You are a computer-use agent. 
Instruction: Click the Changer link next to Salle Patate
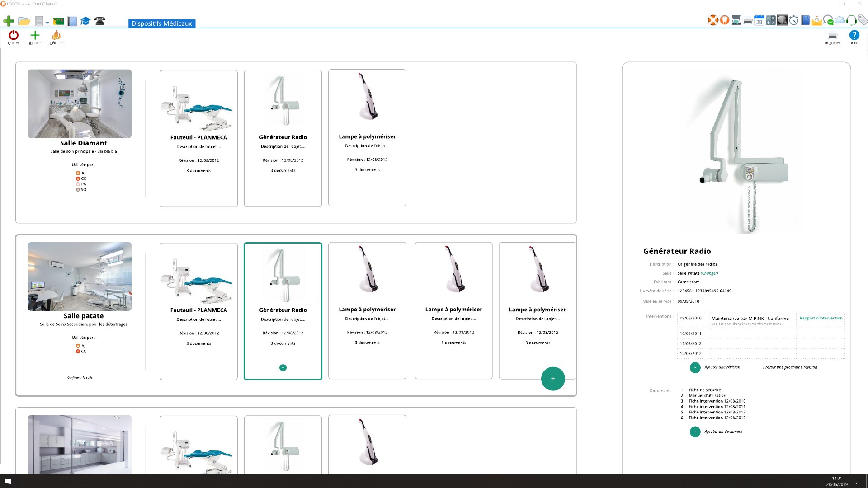pyautogui.click(x=709, y=273)
